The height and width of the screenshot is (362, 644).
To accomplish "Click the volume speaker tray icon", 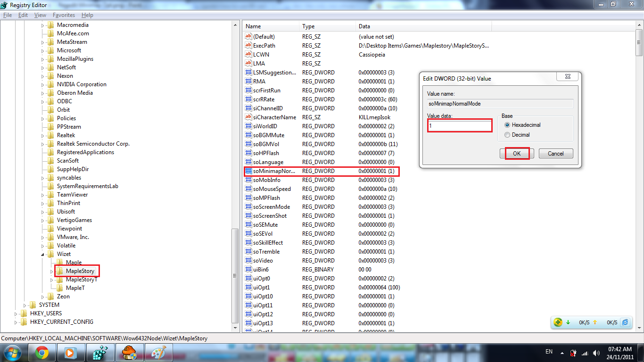I will (596, 353).
